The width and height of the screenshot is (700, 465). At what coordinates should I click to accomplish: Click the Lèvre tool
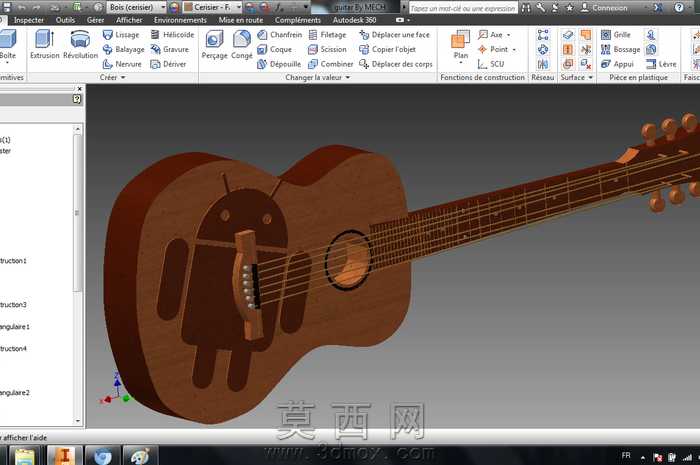(661, 64)
